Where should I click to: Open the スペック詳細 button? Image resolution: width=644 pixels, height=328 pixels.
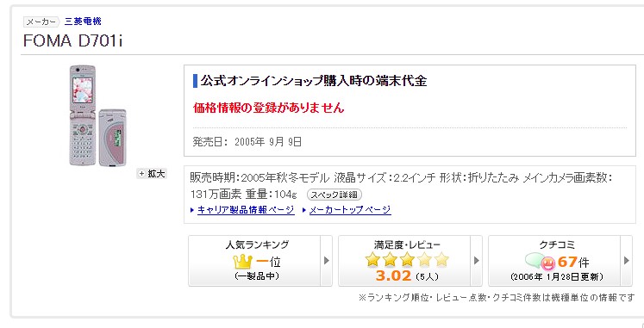click(335, 195)
